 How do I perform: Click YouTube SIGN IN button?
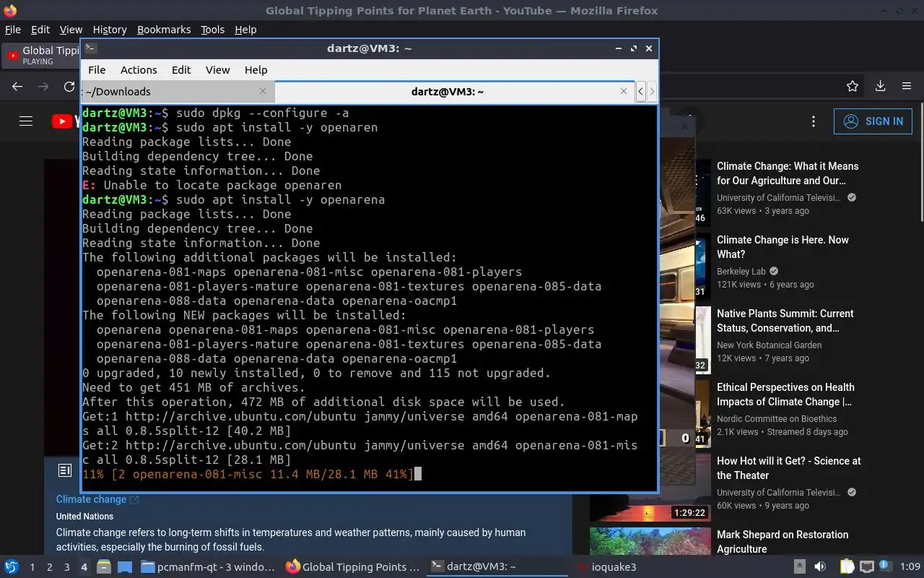pos(873,121)
